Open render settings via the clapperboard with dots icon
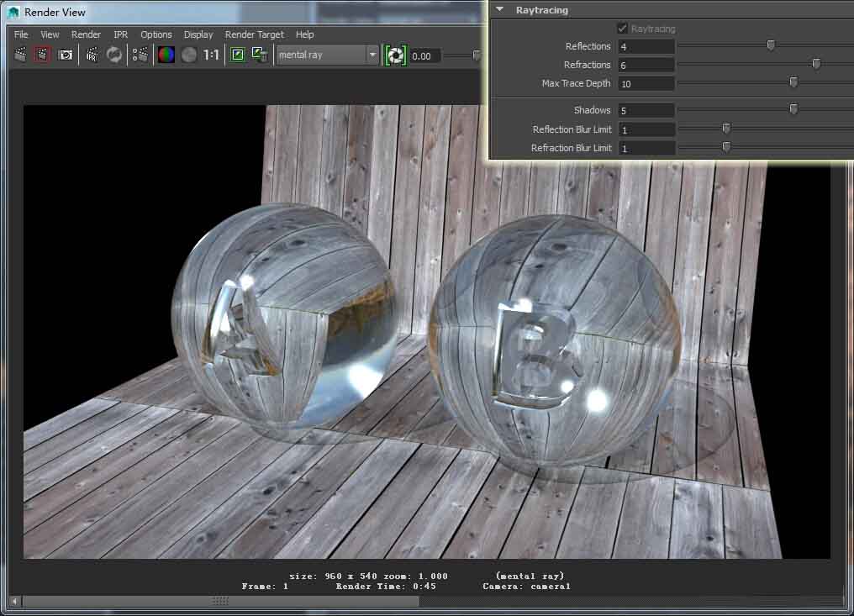854x616 pixels. pyautogui.click(x=140, y=55)
